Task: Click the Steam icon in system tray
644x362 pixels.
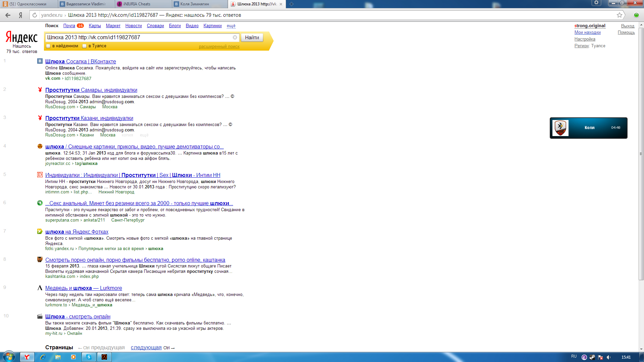Action: tap(592, 357)
